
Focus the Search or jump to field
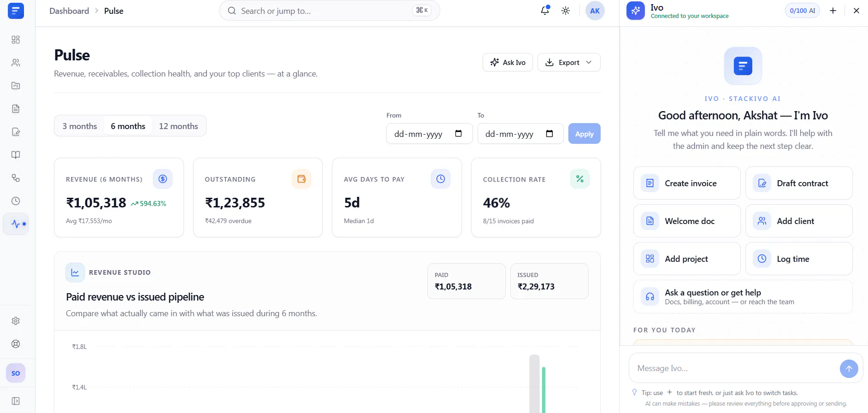330,11
